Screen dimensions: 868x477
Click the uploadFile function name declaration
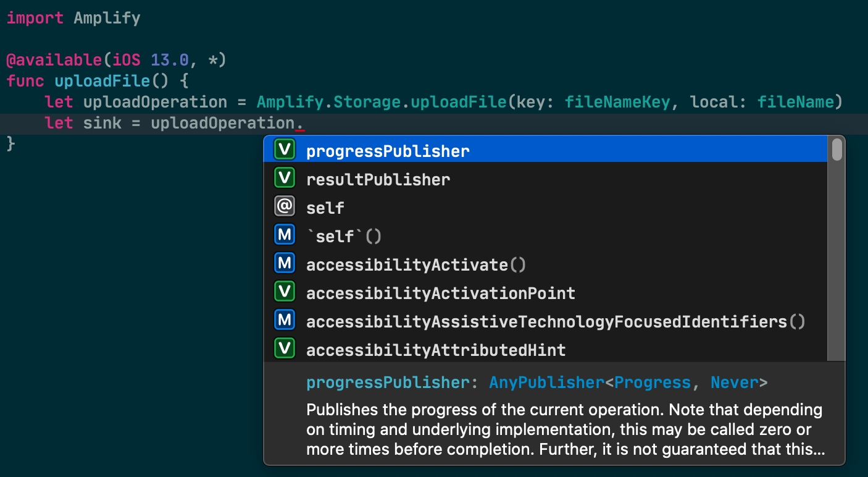[102, 81]
